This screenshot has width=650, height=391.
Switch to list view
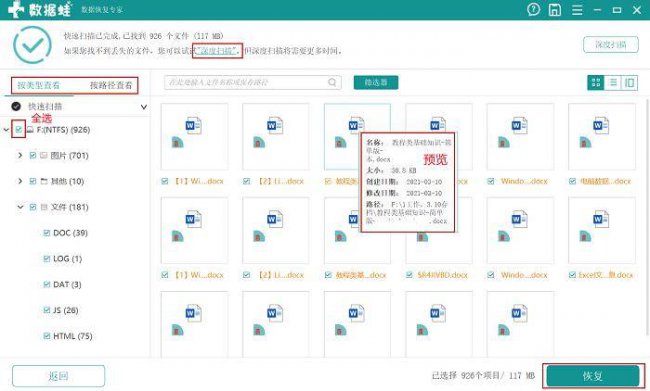(613, 83)
